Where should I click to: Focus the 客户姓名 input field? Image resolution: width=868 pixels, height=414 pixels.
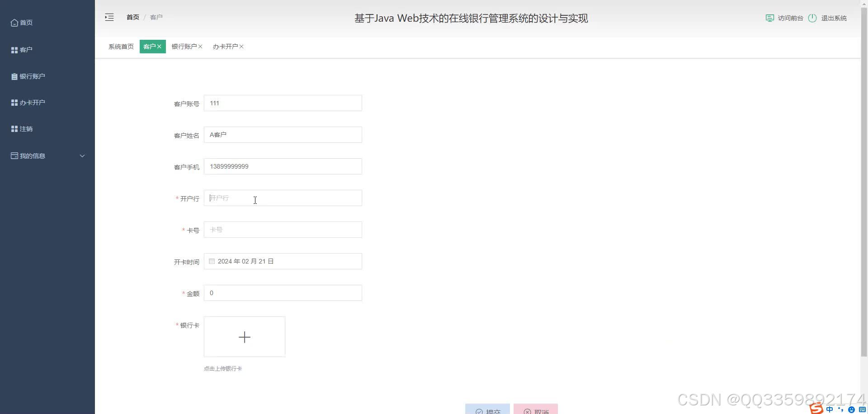pos(283,135)
